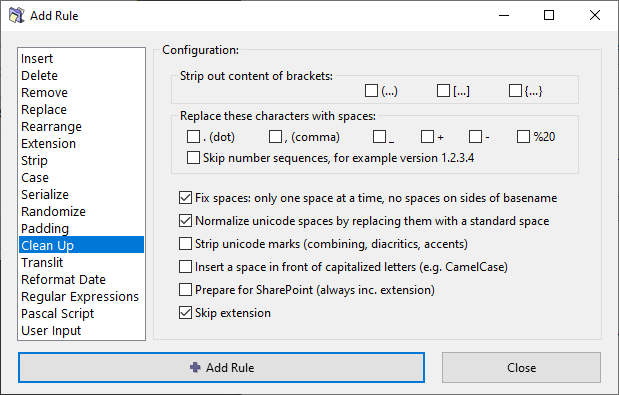Image resolution: width=619 pixels, height=395 pixels.
Task: Select the highlighted Clean Up rule
Action: pyautogui.click(x=81, y=245)
